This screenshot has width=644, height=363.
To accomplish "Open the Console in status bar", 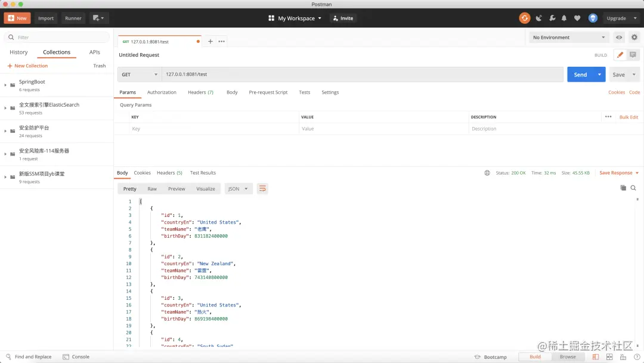I will (76, 357).
